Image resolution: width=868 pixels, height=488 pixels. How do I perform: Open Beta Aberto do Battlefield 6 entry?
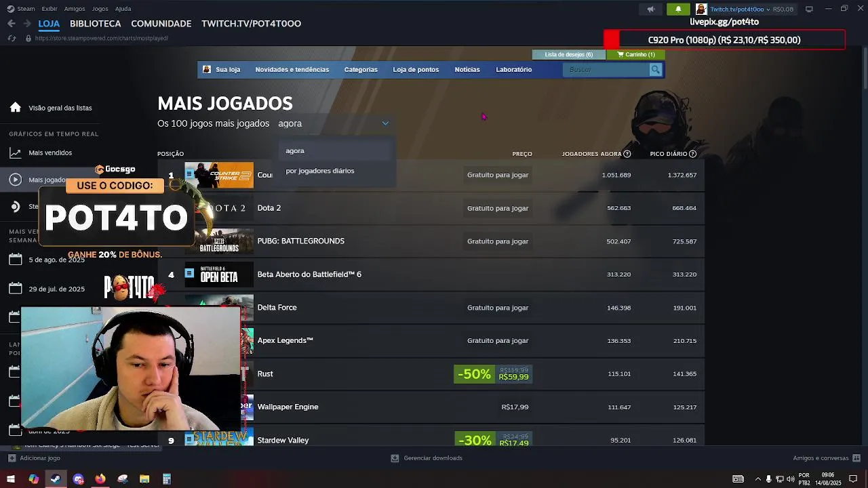coord(431,274)
